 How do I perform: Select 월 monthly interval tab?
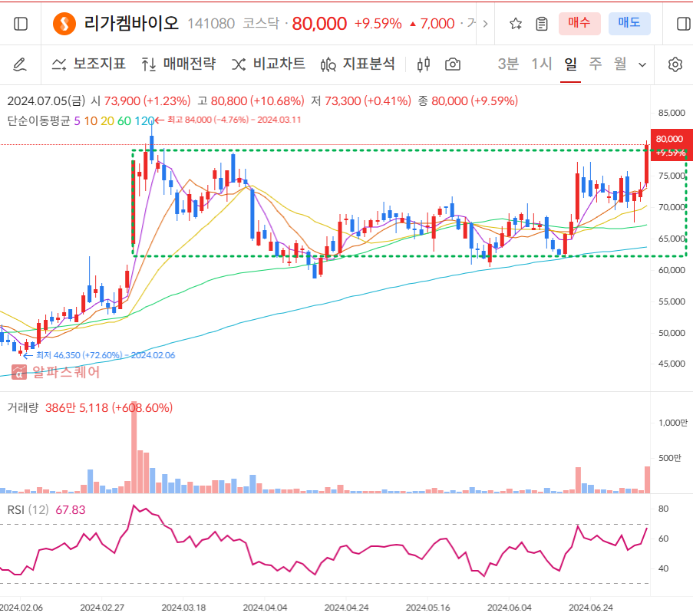point(621,64)
